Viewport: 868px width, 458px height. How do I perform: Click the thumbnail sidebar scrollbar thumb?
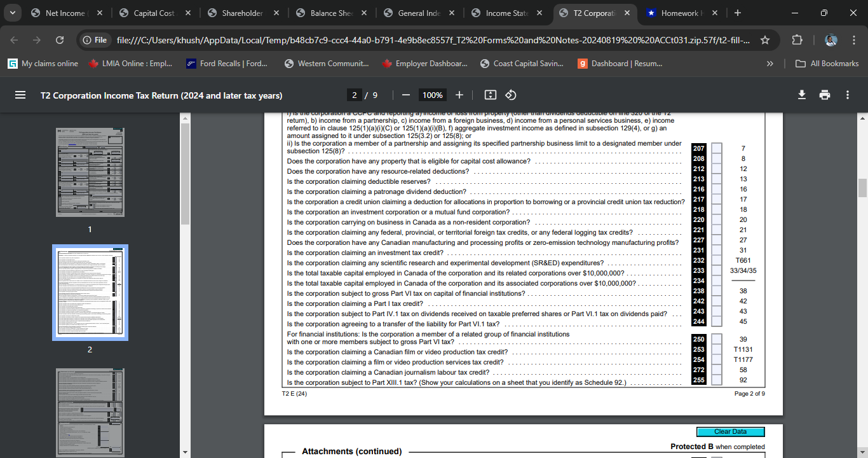tap(186, 173)
